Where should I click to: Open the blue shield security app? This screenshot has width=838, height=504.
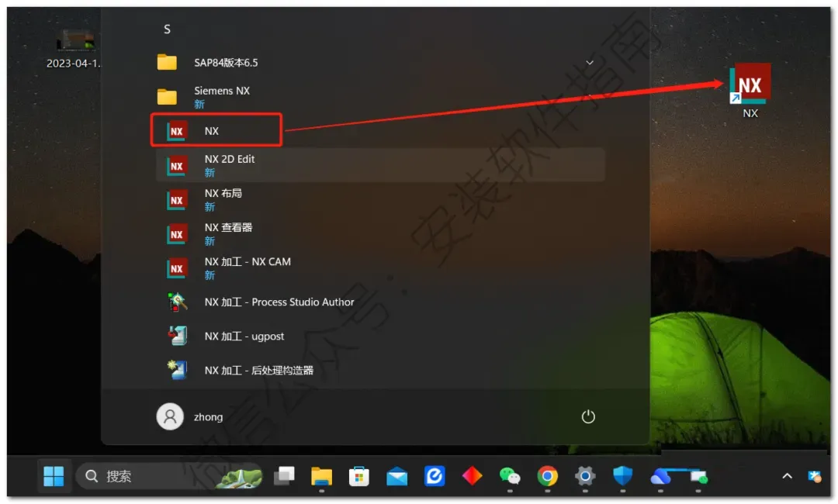622,475
